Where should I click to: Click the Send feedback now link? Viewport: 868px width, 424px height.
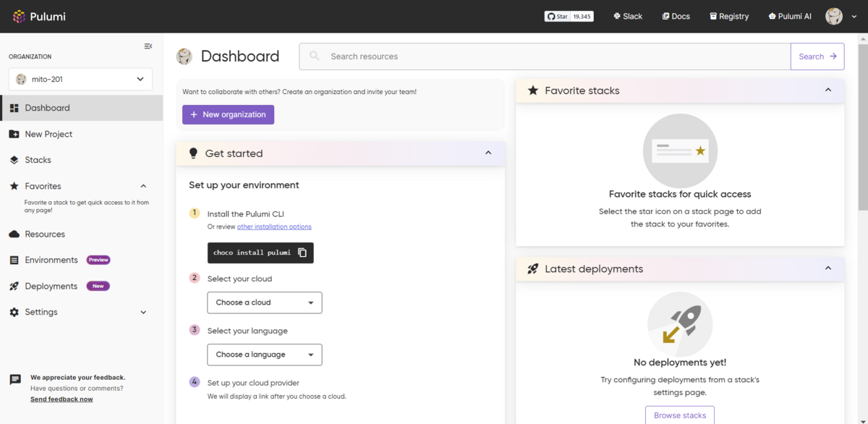[x=61, y=399]
